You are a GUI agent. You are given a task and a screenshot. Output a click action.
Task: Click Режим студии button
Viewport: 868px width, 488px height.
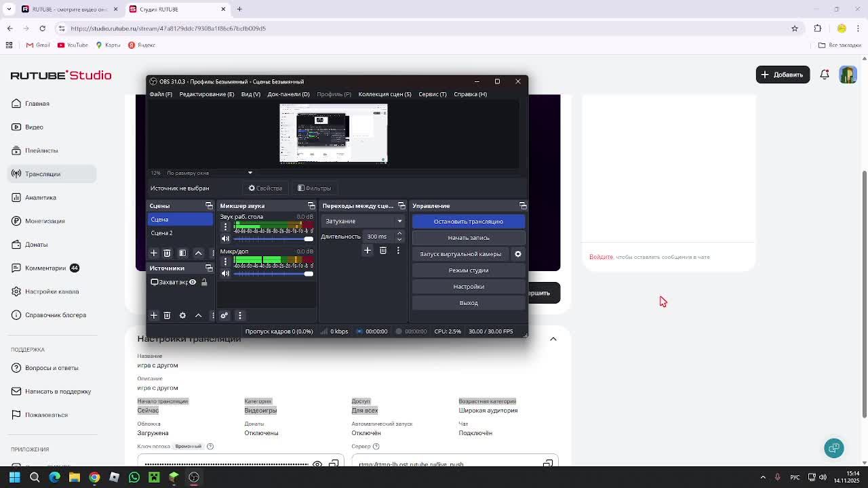(x=469, y=270)
